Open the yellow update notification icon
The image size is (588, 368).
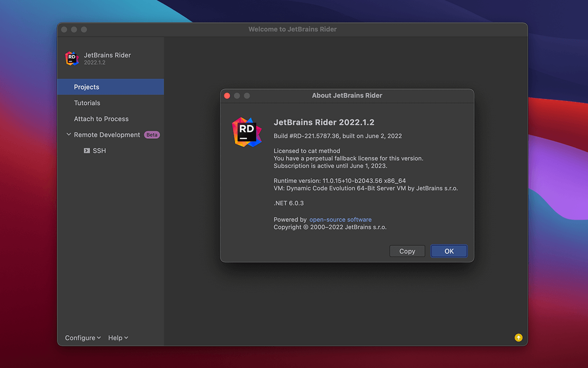[x=518, y=338]
